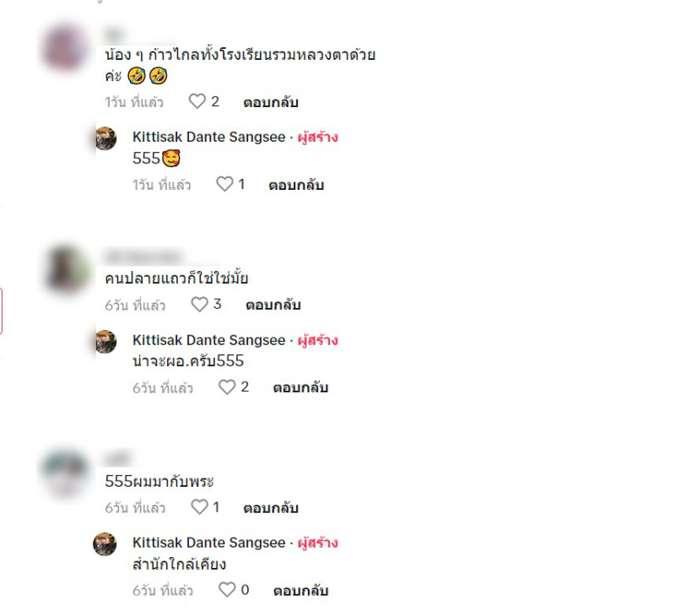Like the comment 'คนปลายแถวก็ใช่ใช่มั้ย'
Viewport: 675px width, 616px height.
point(199,305)
